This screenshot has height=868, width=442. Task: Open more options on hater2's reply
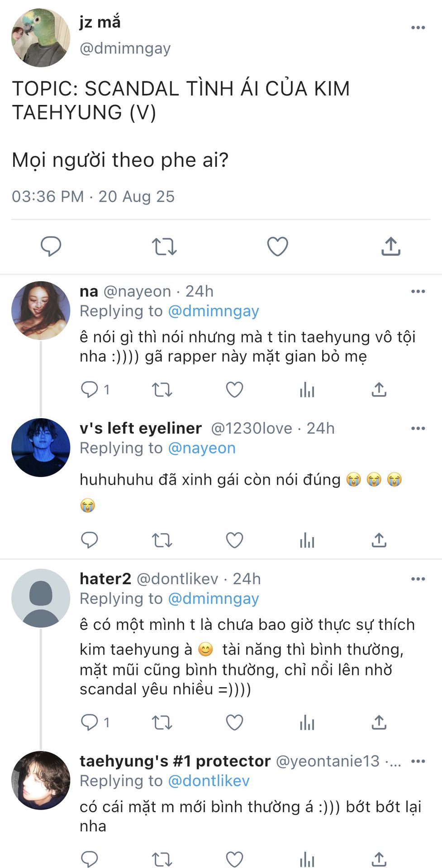(418, 579)
